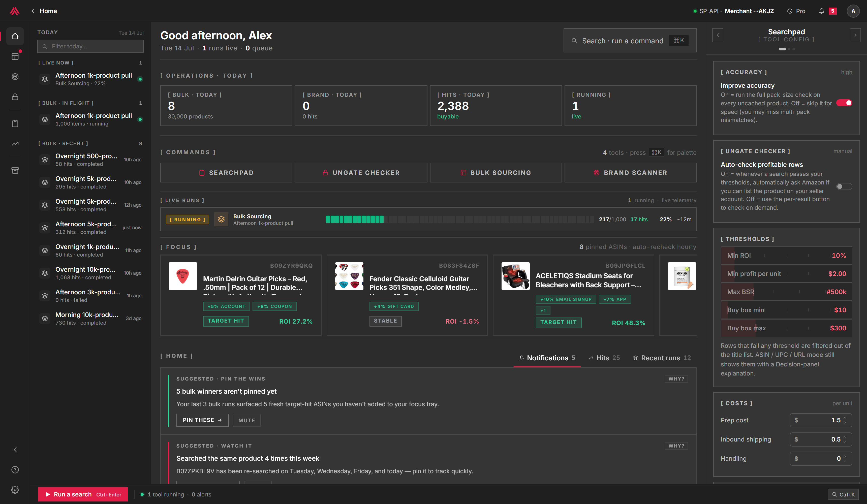Open Martin Delrin Guitar Picks thumbnail
This screenshot has height=504, width=867.
(183, 276)
